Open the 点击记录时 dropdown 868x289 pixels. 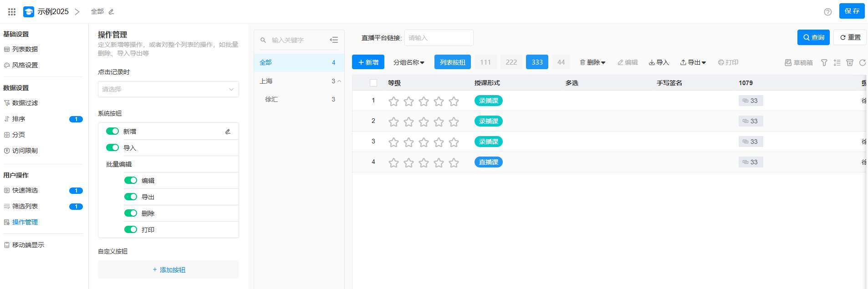click(168, 89)
